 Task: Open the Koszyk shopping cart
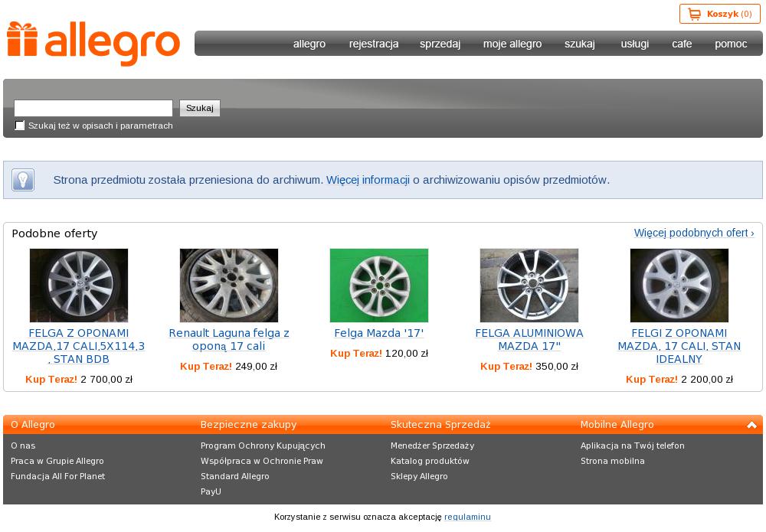pos(719,14)
